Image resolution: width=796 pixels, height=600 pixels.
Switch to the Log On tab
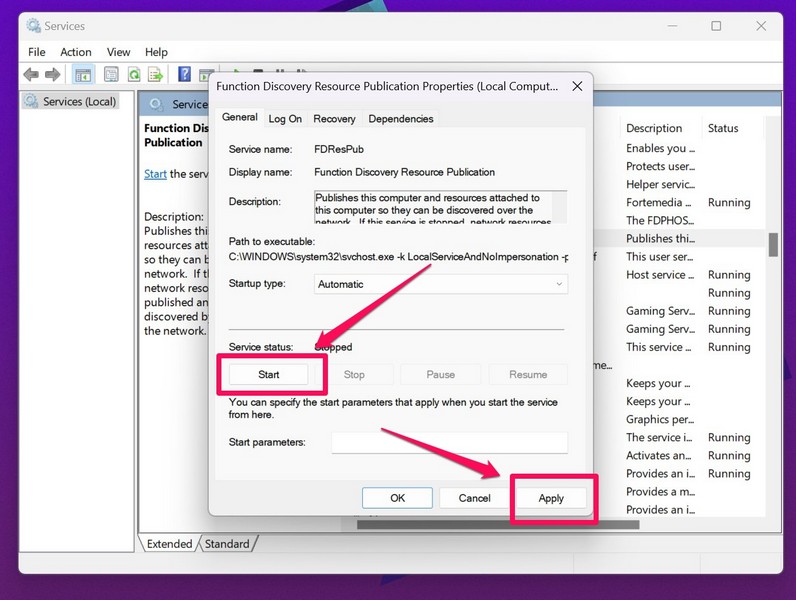285,119
